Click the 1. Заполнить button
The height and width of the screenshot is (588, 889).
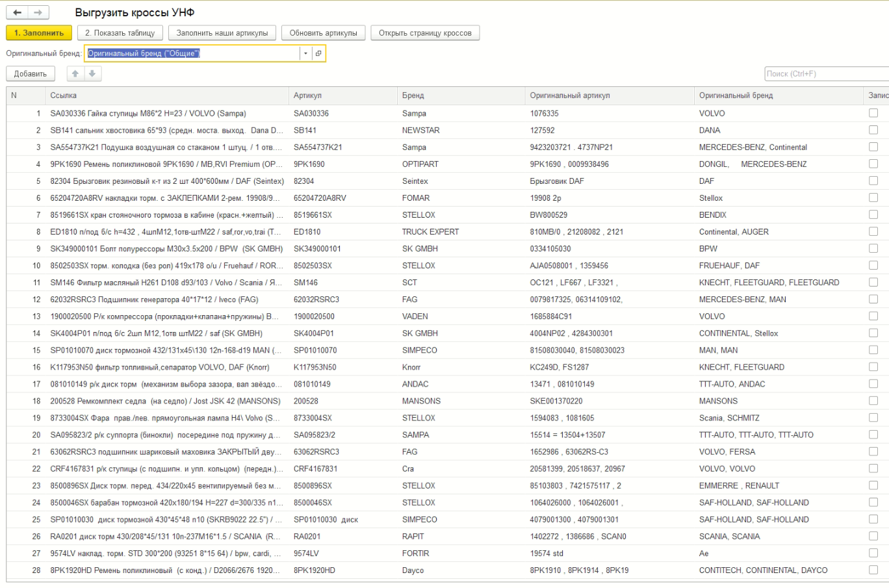coord(39,33)
